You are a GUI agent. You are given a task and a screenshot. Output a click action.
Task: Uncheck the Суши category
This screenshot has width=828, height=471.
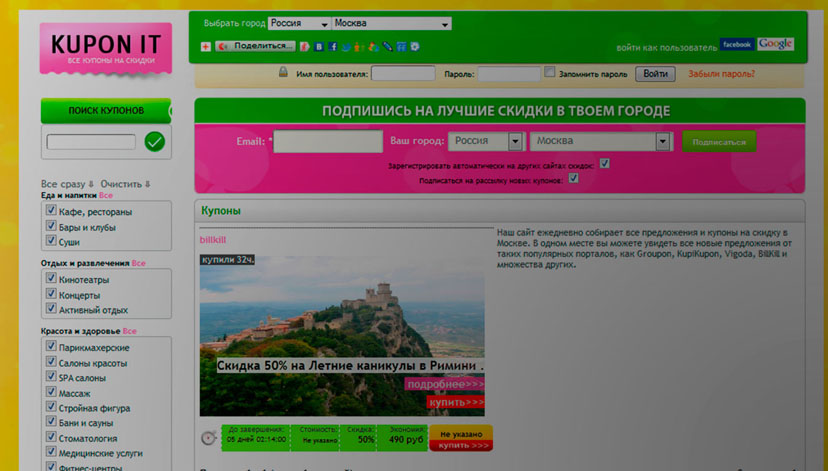pyautogui.click(x=51, y=240)
